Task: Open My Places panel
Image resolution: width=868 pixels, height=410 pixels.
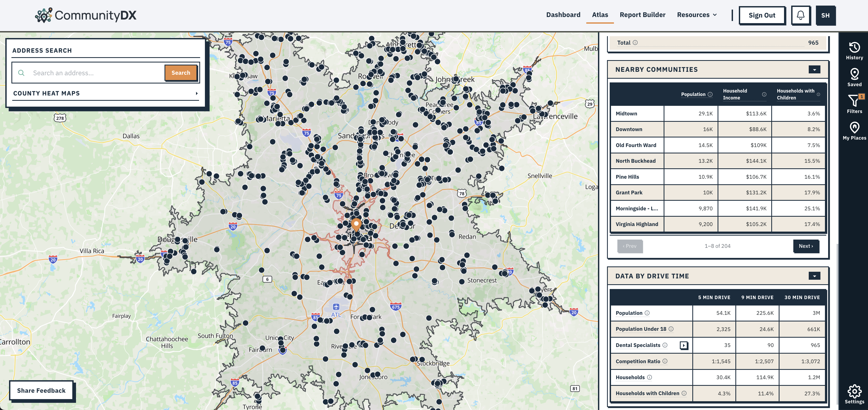Action: pos(854,131)
